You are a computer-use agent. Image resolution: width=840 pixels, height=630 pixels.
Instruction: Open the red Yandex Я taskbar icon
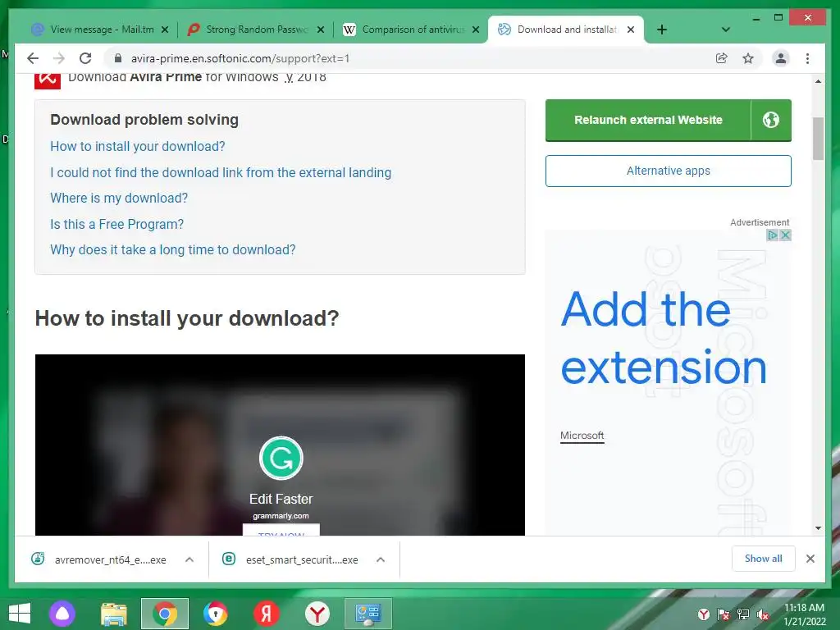267,614
